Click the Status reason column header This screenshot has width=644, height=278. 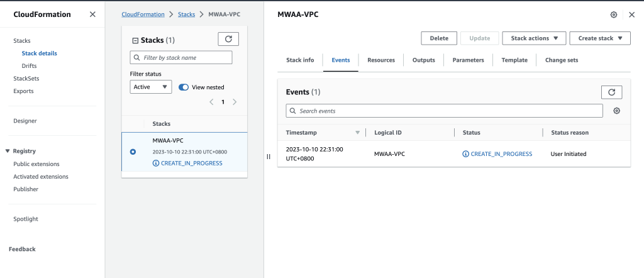click(x=570, y=133)
